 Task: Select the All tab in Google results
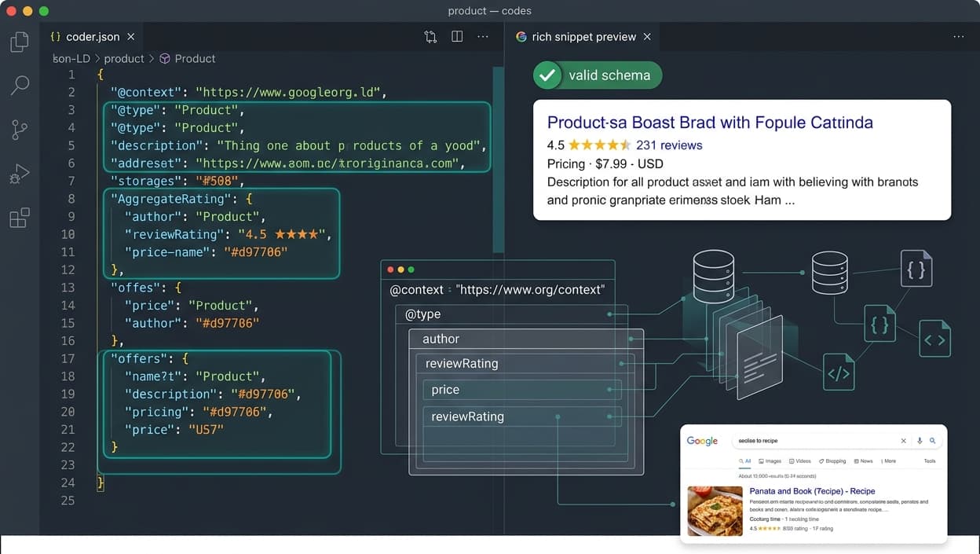(745, 461)
